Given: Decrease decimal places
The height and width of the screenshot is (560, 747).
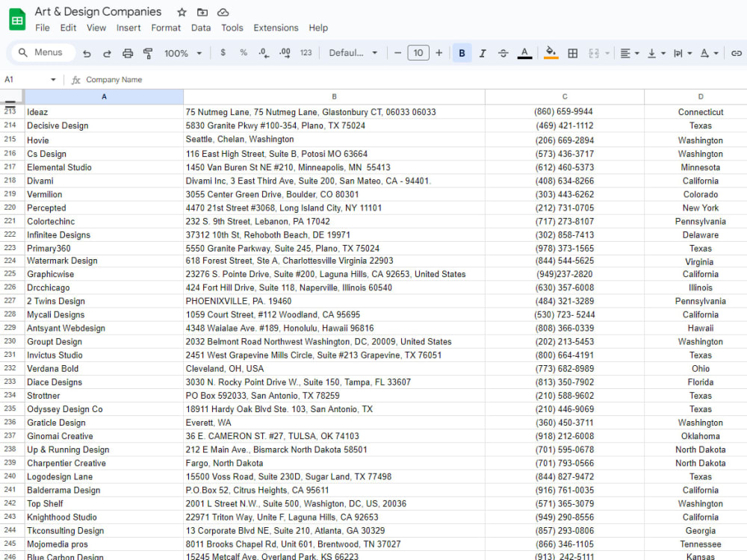Looking at the screenshot, I should click(264, 53).
